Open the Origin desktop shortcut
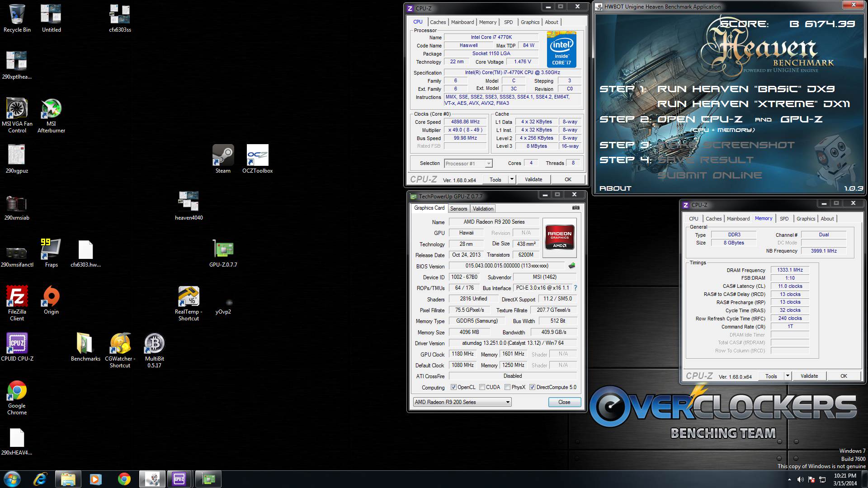Screen dimensions: 868x488 point(51,300)
